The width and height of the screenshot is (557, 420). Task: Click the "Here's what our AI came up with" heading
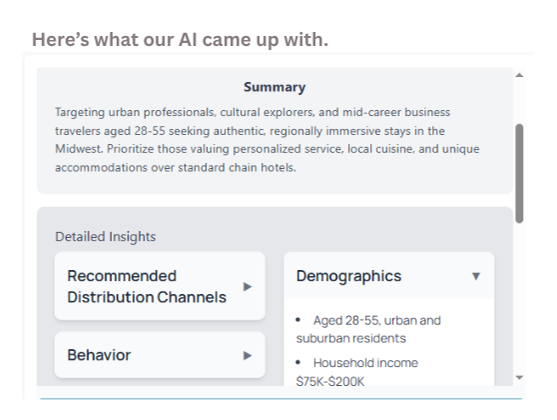[180, 39]
